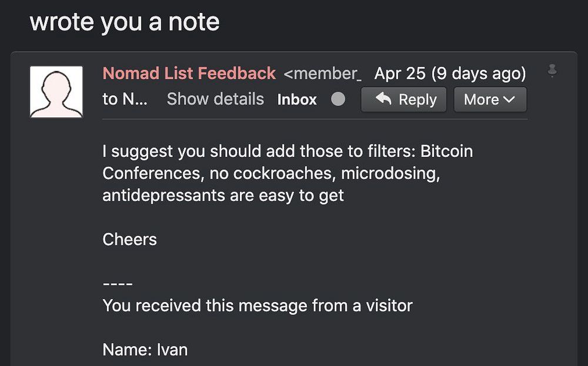Click the curved reply arrow icon
The width and height of the screenshot is (588, 366).
(383, 99)
